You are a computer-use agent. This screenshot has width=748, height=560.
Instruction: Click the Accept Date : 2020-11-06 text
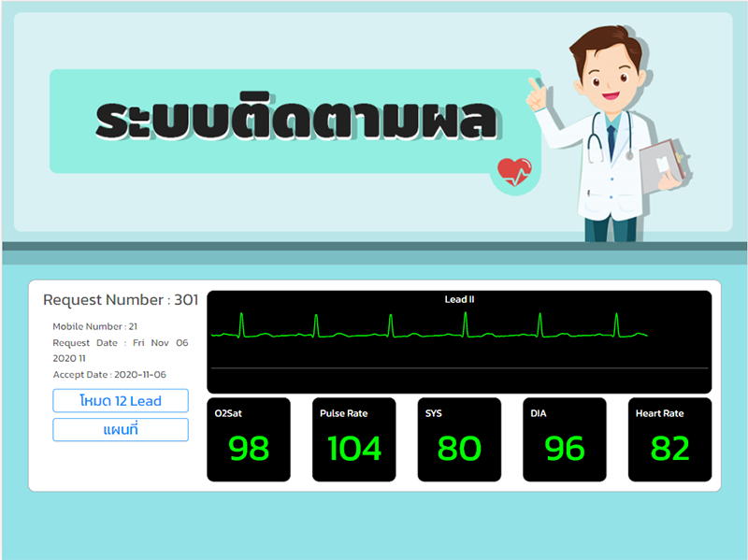(x=109, y=375)
